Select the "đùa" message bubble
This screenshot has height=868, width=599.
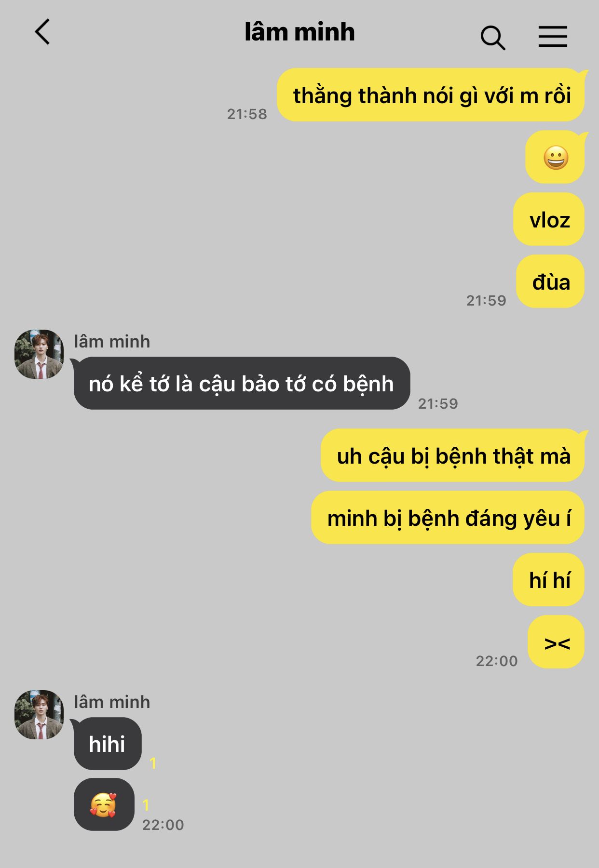550,281
